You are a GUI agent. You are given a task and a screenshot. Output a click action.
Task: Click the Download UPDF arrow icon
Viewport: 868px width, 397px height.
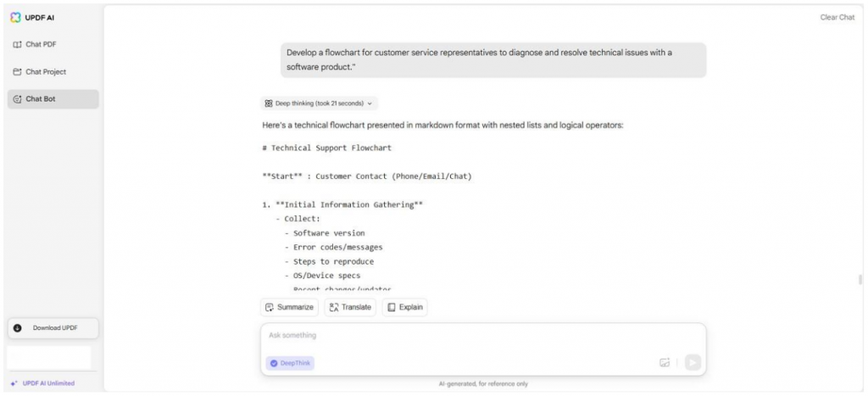(17, 327)
